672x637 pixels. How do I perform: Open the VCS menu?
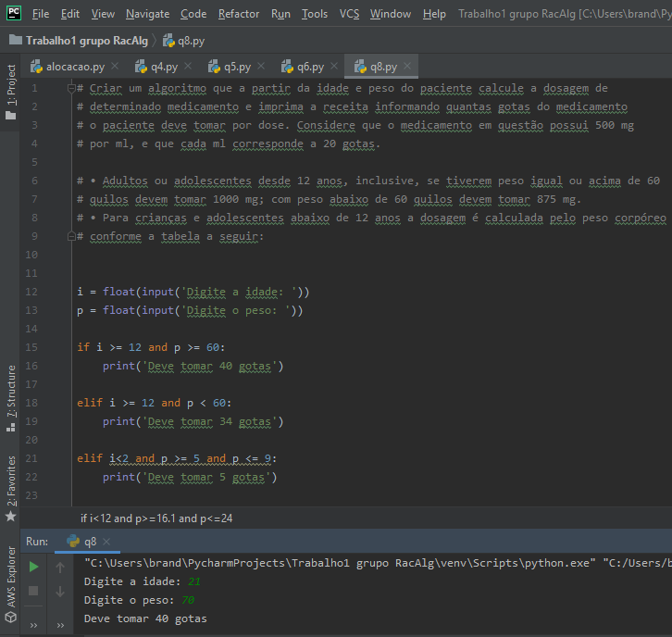coord(349,14)
